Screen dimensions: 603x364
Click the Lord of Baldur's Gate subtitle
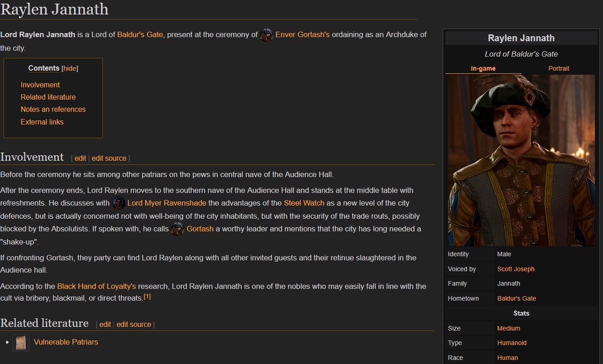[x=521, y=54]
